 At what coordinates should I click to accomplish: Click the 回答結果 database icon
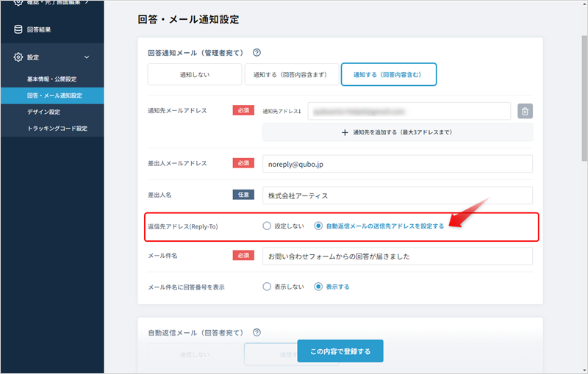click(18, 30)
